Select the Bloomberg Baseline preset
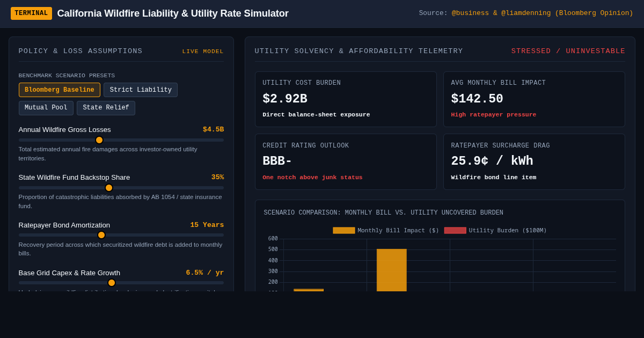644x338 pixels. coord(60,90)
